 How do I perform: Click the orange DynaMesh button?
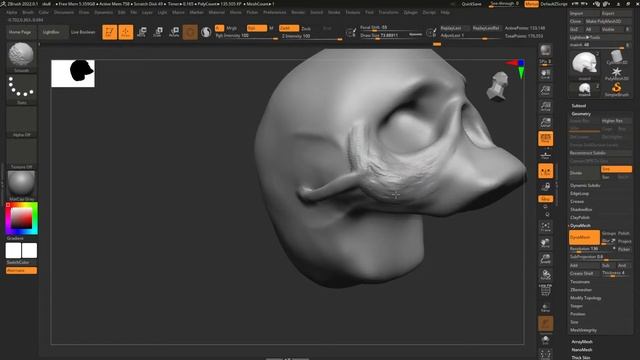pos(584,237)
